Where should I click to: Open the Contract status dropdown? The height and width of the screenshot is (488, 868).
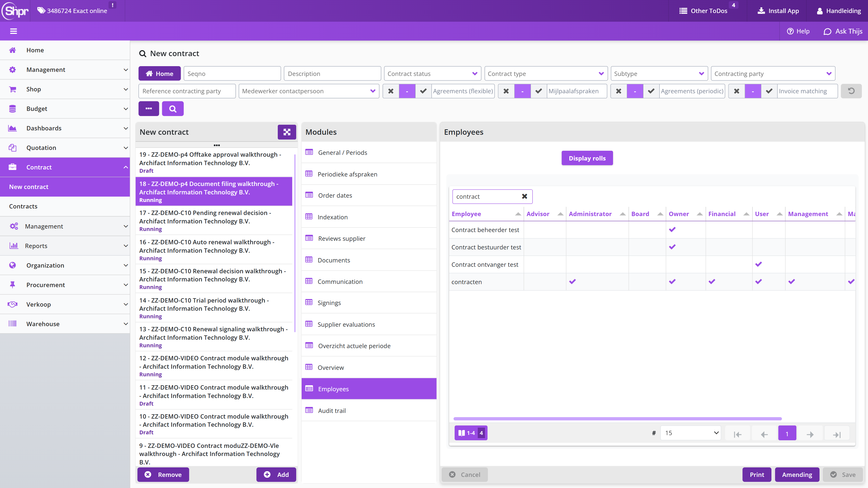pos(432,73)
